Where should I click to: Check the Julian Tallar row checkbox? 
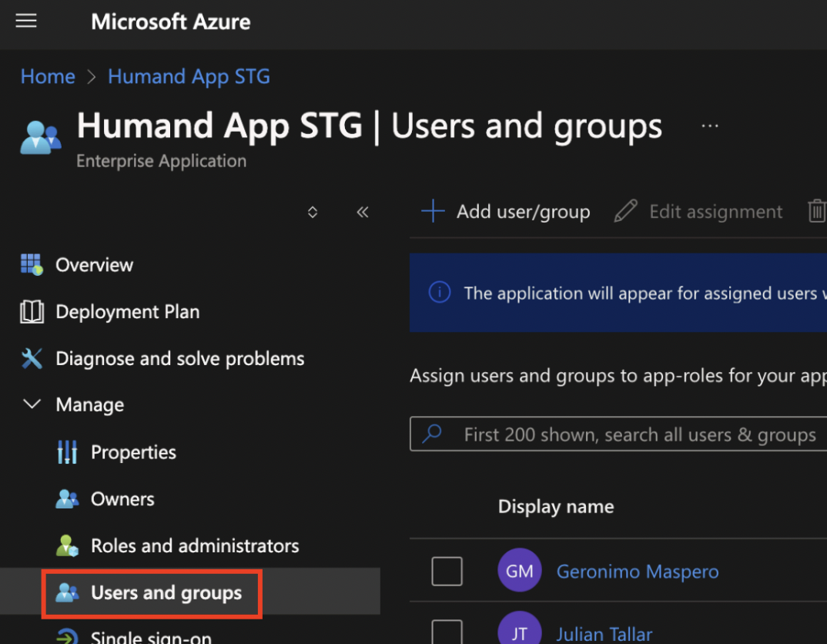pyautogui.click(x=447, y=633)
